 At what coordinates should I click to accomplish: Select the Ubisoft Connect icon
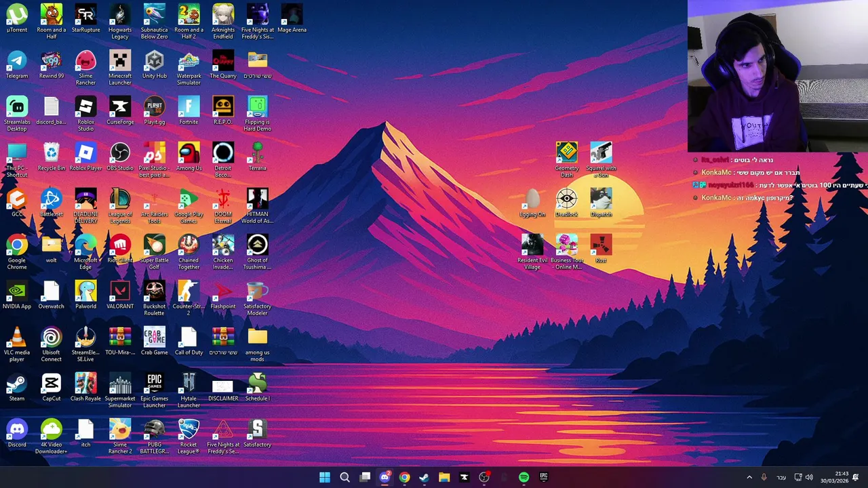pos(51,344)
